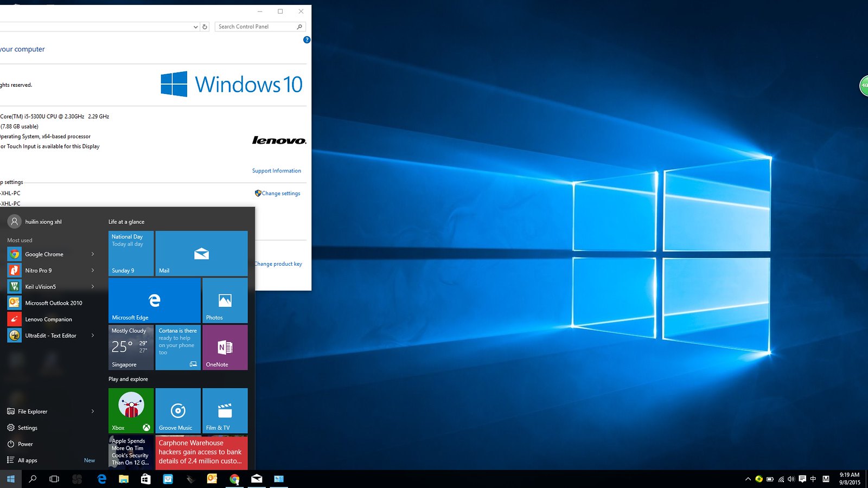
Task: Open the Carphone Warehouse news tile
Action: coord(201,452)
